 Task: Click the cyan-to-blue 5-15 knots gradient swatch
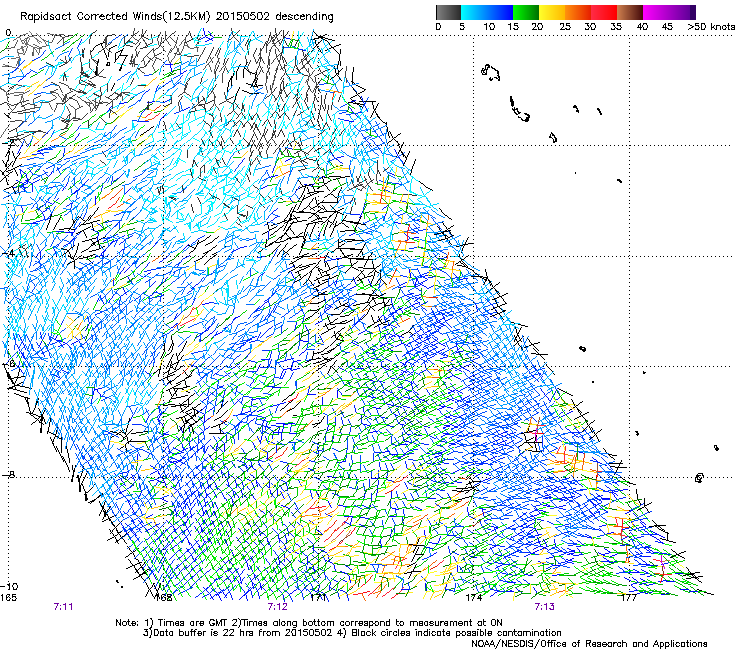click(x=487, y=12)
